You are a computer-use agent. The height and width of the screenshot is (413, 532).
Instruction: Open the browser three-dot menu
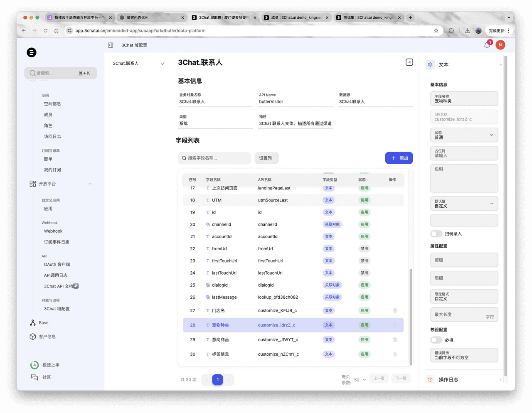(508, 31)
